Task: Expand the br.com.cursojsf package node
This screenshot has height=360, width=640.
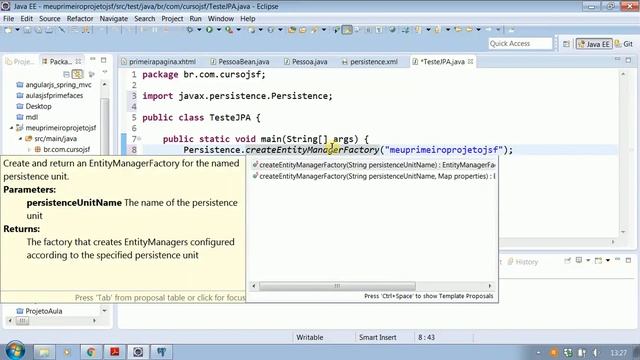Action: tap(29, 149)
